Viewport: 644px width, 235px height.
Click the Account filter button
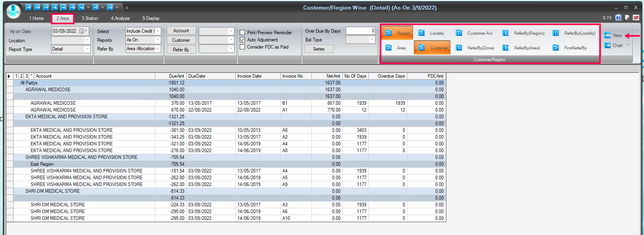tap(181, 31)
